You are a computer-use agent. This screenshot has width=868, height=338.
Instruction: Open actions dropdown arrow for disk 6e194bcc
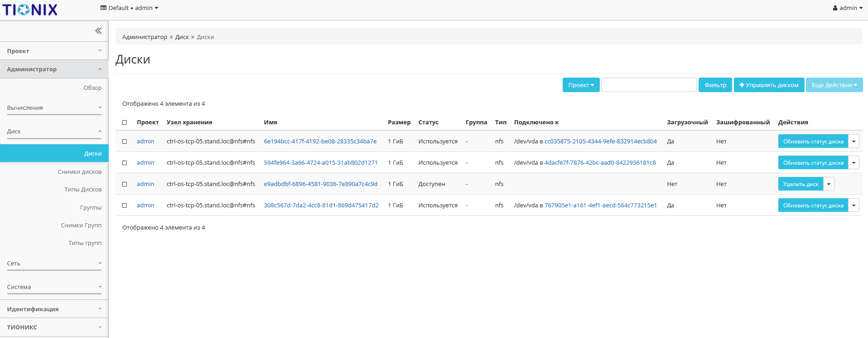point(854,142)
